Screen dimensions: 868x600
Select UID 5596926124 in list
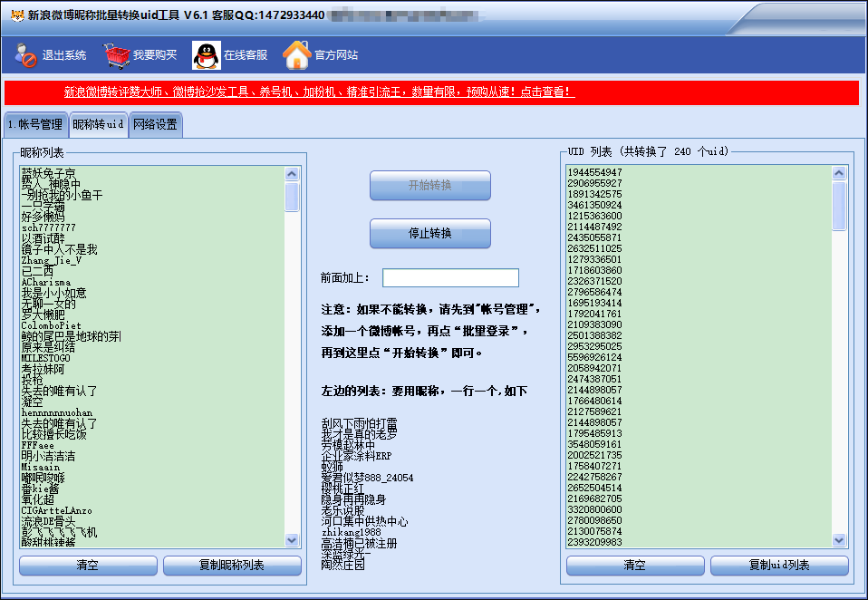(x=595, y=358)
